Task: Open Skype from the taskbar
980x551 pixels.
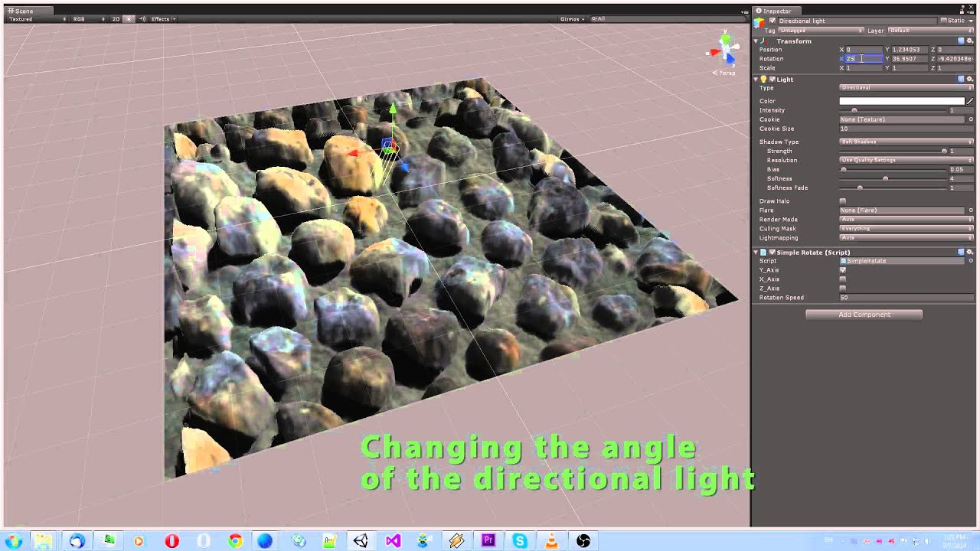Action: (520, 541)
